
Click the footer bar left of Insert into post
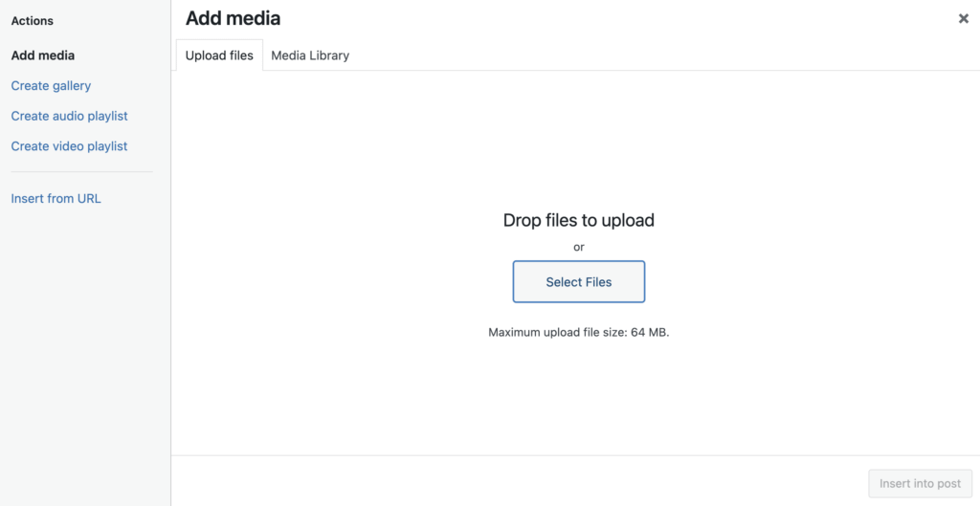tap(517, 481)
